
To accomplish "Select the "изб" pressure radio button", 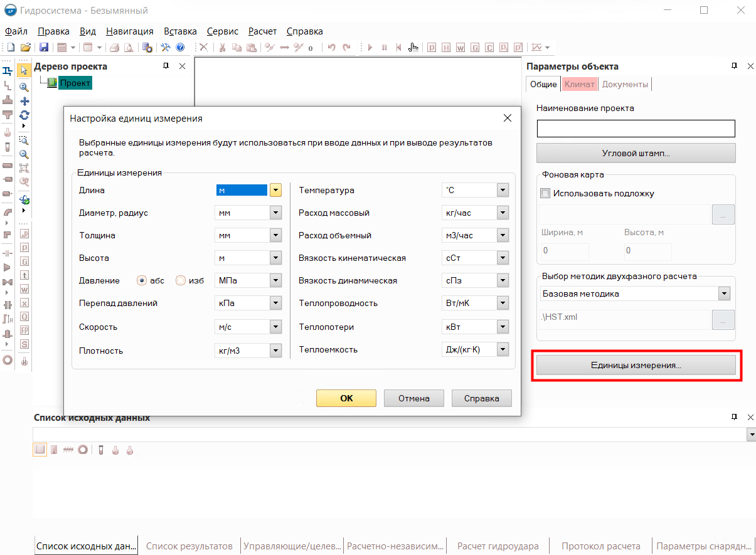I will click(181, 281).
